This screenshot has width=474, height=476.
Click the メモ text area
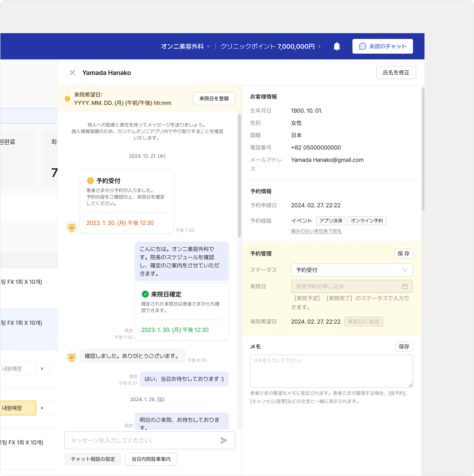pos(331,371)
